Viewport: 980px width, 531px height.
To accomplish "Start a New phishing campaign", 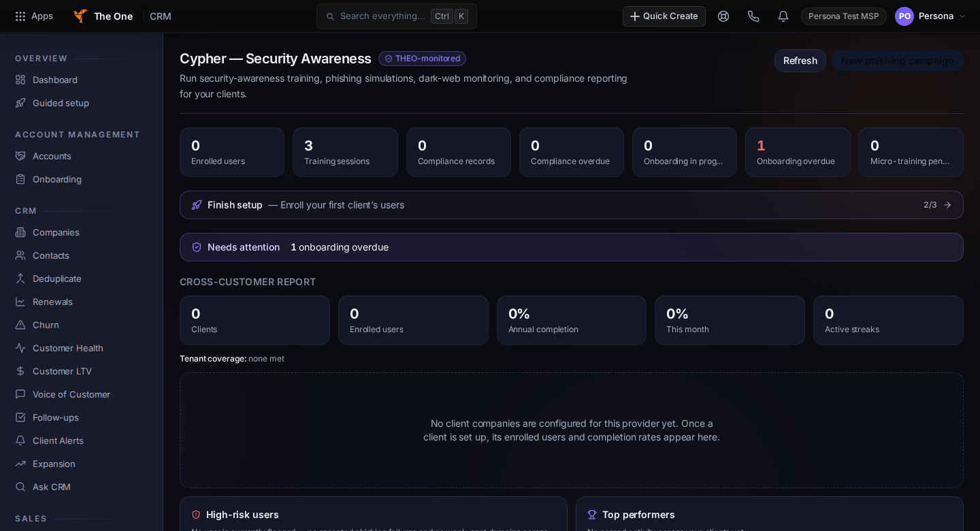I will [898, 61].
